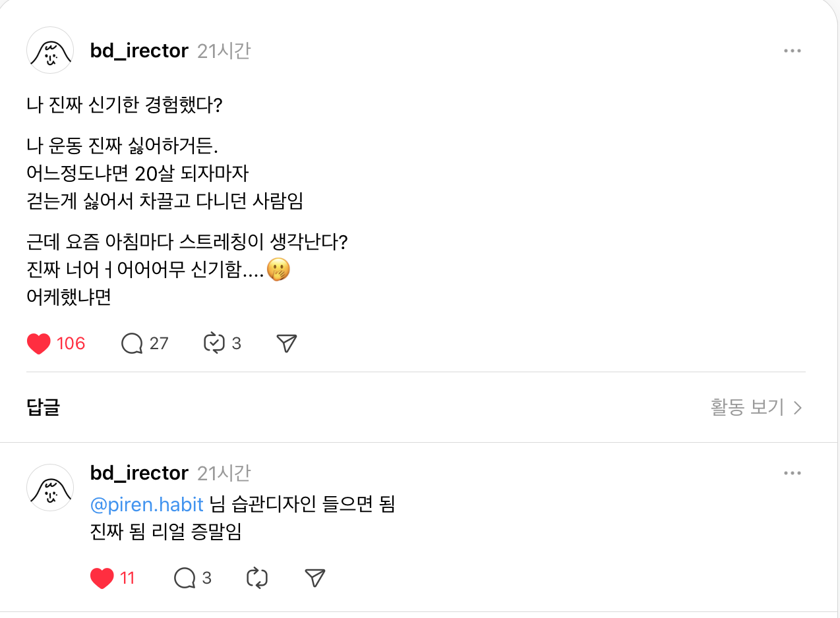Viewport: 840px width, 618px height.
Task: Open the @piren.habit profile link
Action: point(146,503)
